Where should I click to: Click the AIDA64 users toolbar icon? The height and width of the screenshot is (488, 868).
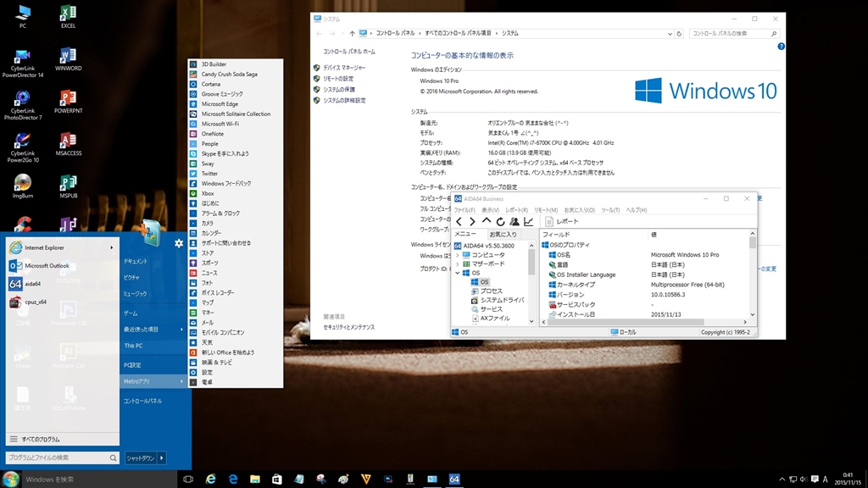pyautogui.click(x=515, y=222)
